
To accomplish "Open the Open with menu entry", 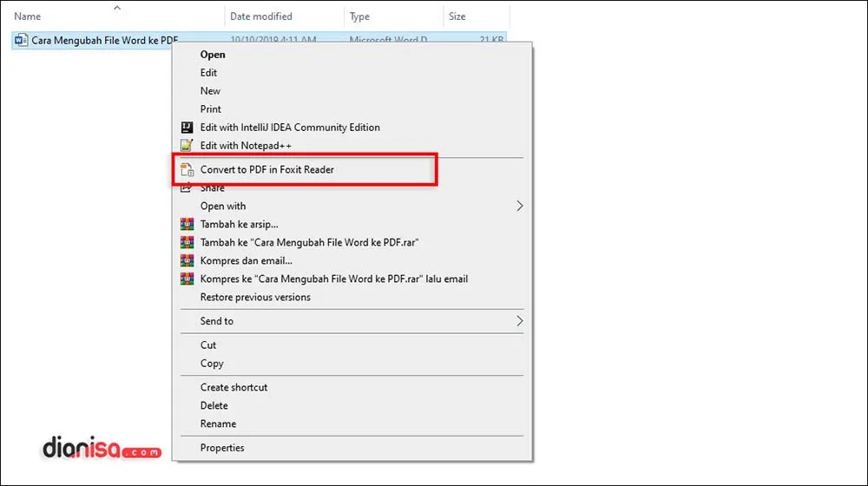I will [x=222, y=206].
